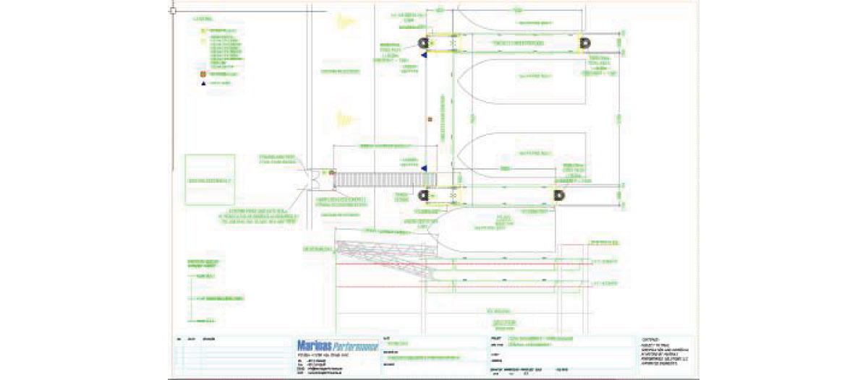This screenshot has width=868, height=380.
Task: Pick the bottom-right pile symbol on lower finger
Action: [558, 195]
